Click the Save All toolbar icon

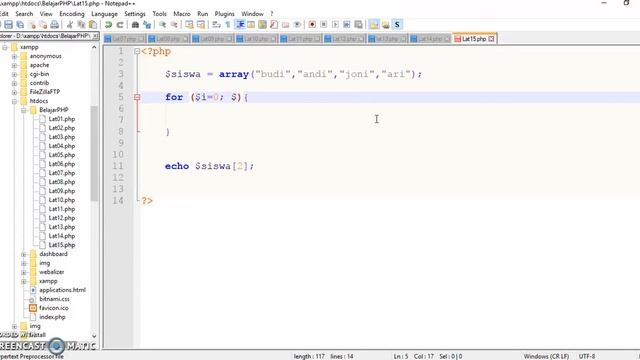point(20,24)
